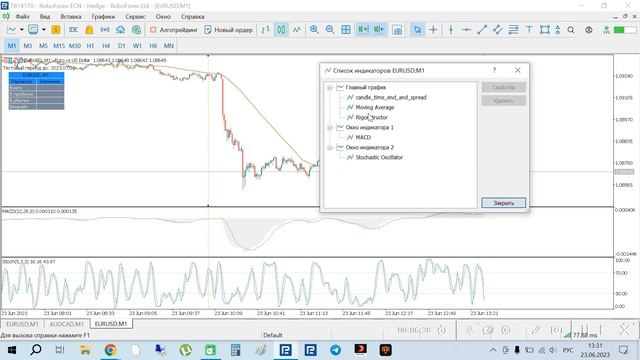Open the Сервис menu
The image size is (640, 360).
pos(136,17)
